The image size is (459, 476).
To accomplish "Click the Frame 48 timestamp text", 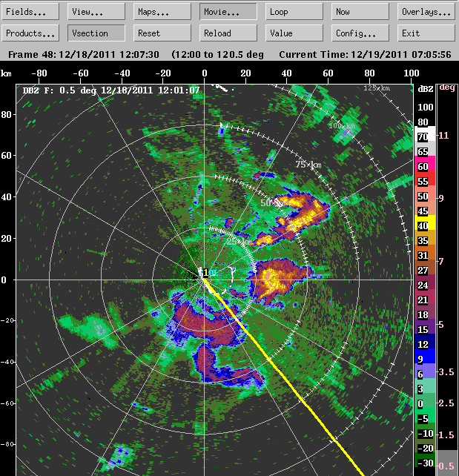I will tap(84, 55).
